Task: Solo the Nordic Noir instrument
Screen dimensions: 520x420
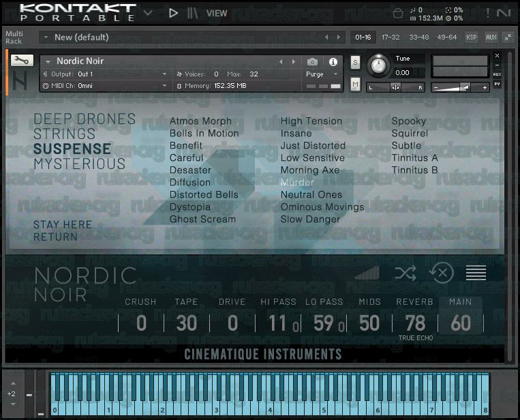Action: (355, 62)
